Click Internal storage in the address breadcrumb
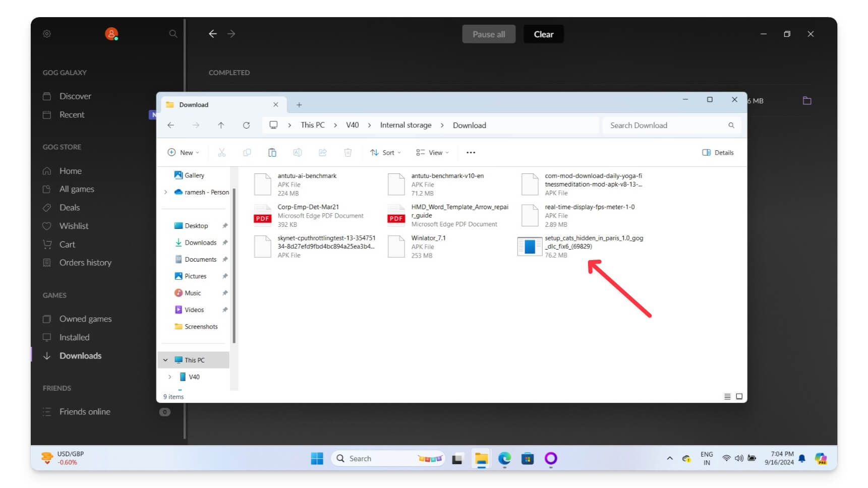 point(406,125)
